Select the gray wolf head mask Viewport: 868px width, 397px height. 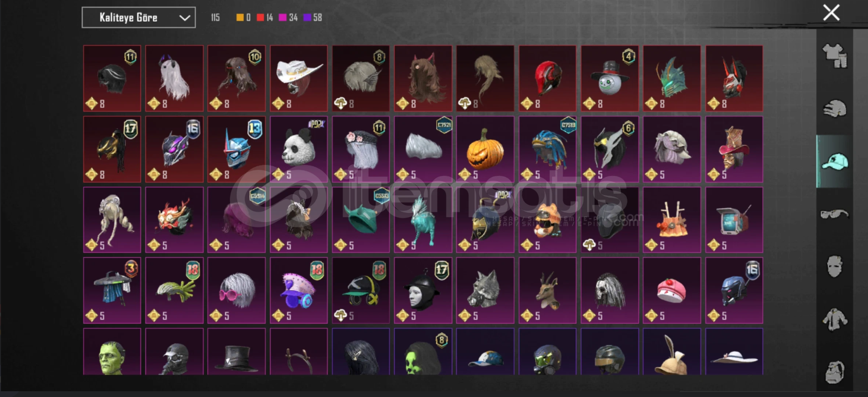click(x=485, y=290)
